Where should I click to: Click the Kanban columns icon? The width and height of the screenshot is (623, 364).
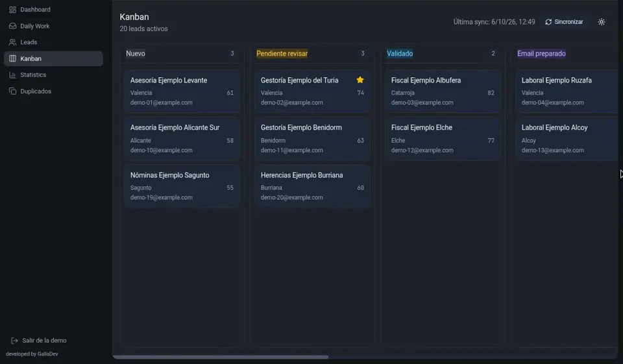tap(13, 58)
